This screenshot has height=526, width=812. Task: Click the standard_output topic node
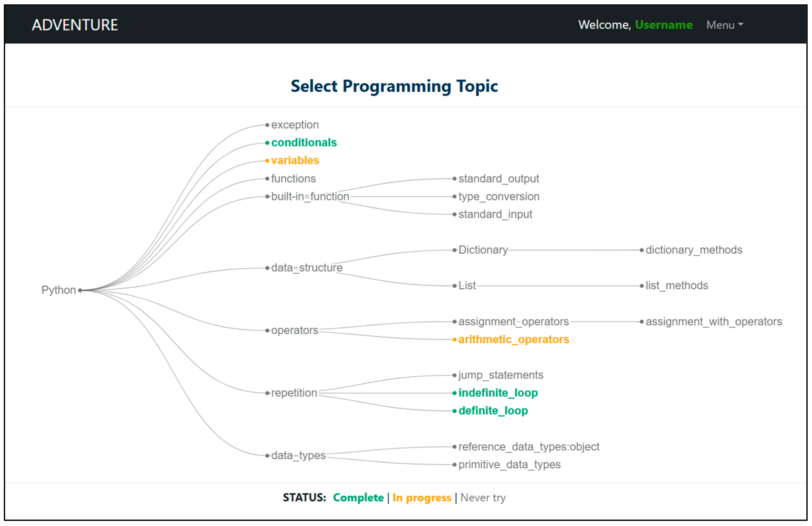point(498,179)
